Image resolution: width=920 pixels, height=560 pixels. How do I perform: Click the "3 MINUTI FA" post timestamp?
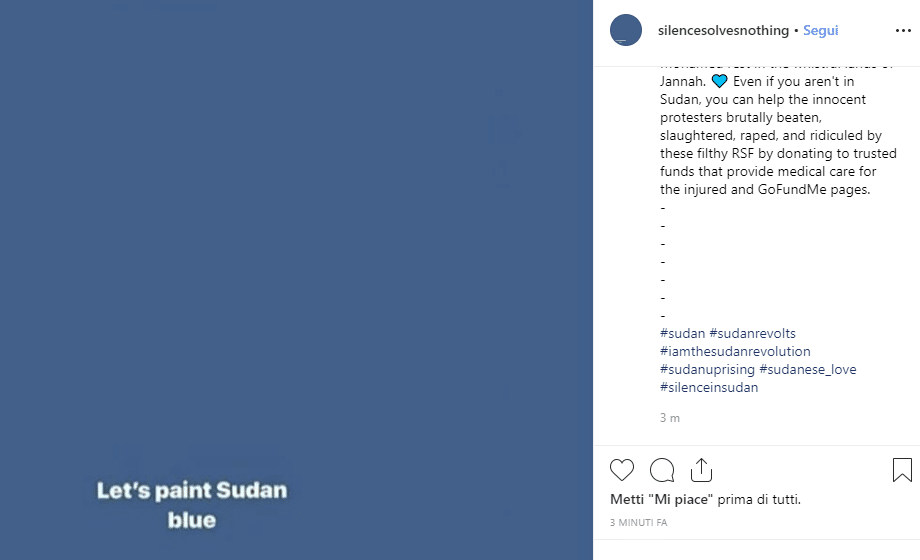638,523
